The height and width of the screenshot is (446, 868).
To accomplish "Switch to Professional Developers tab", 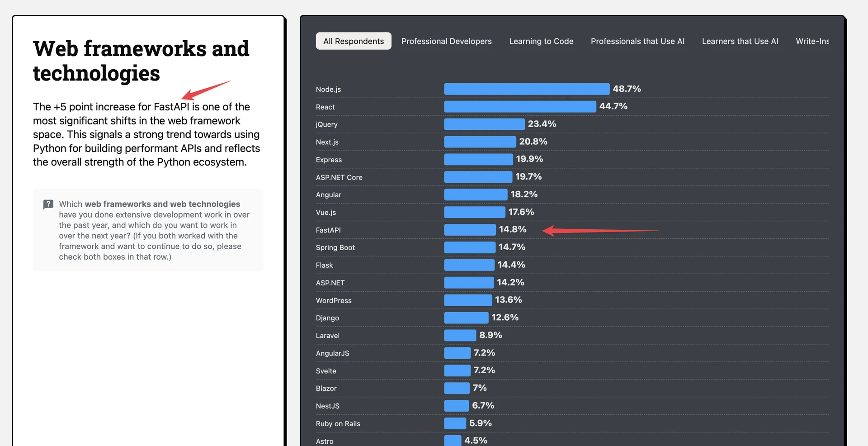I will tap(447, 41).
